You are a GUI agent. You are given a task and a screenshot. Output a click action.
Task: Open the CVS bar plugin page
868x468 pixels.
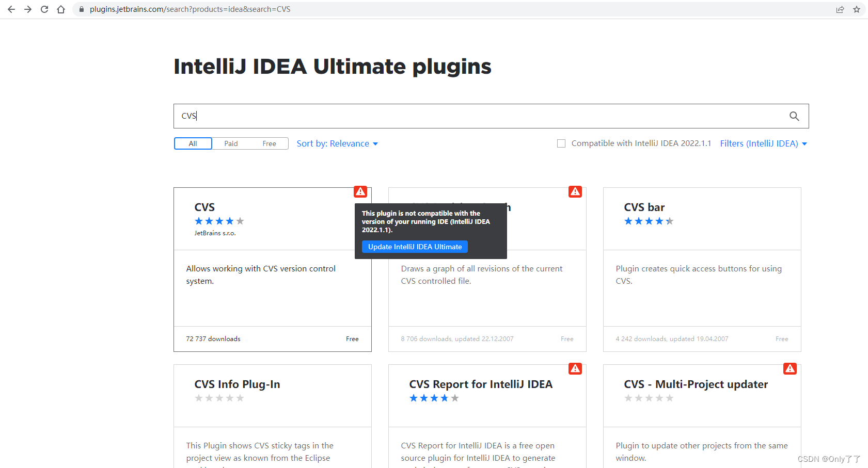tap(644, 207)
